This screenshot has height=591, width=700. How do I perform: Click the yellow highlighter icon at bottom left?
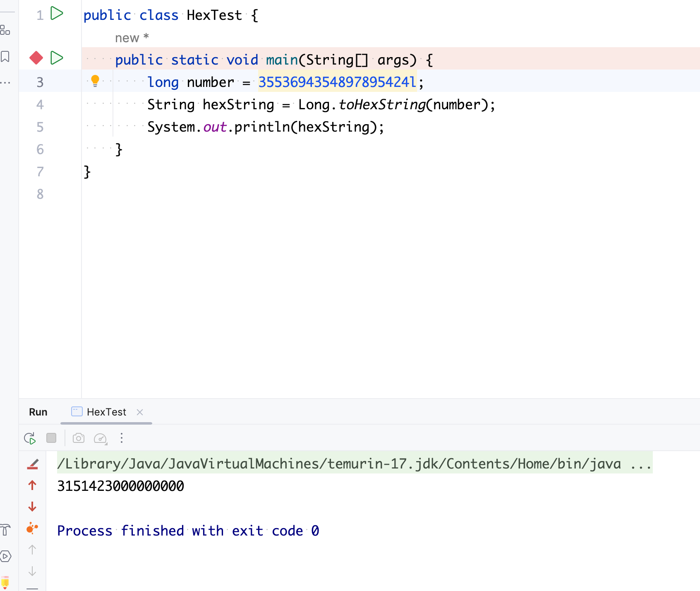pyautogui.click(x=5, y=583)
